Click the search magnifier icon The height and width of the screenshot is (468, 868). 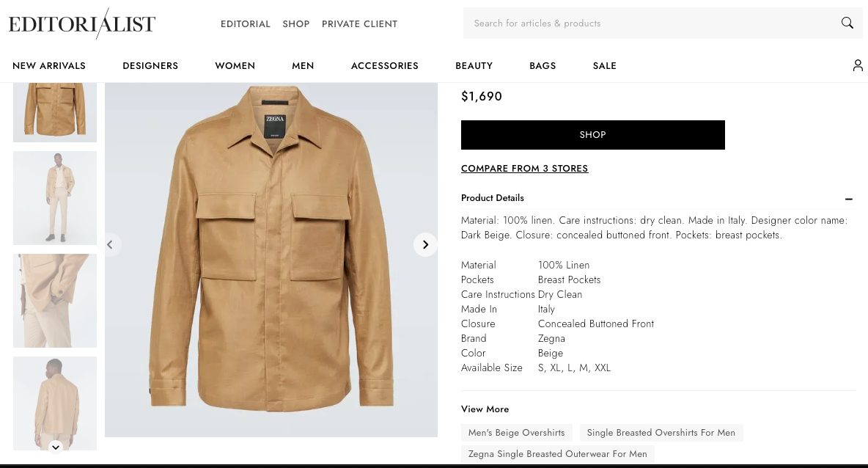click(x=847, y=23)
